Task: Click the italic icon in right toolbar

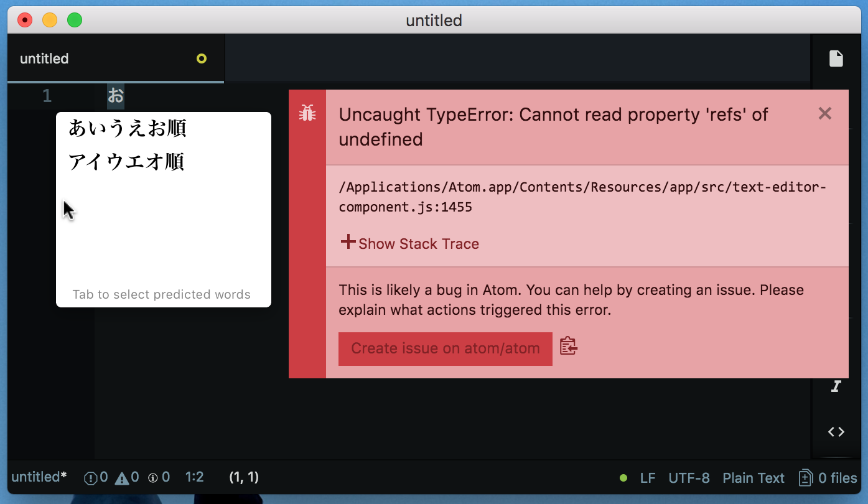Action: tap(836, 386)
